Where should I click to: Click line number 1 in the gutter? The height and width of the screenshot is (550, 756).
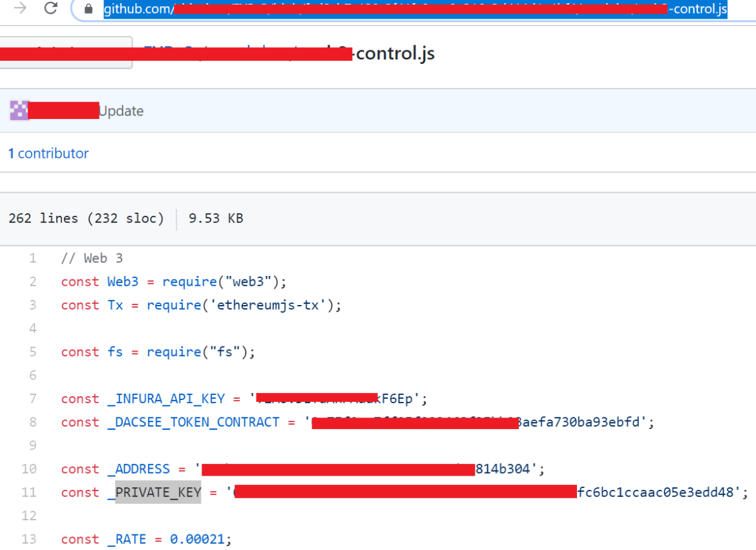[x=33, y=257]
